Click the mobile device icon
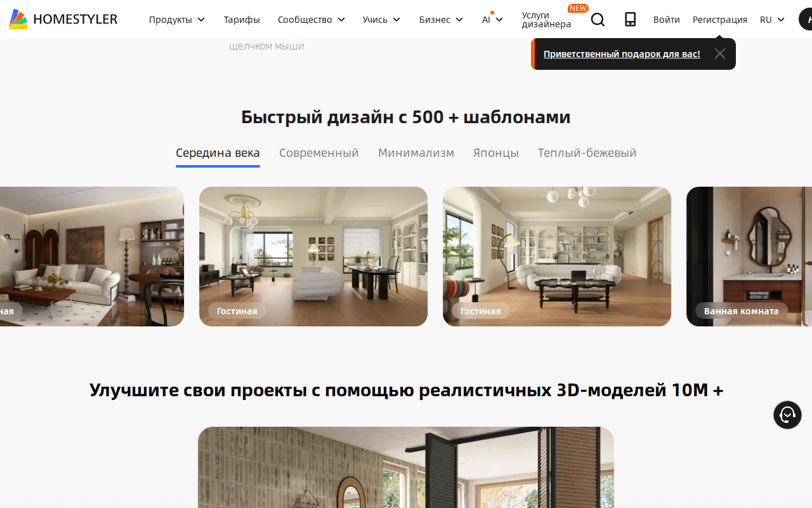Viewport: 812px width, 508px height. coord(630,20)
